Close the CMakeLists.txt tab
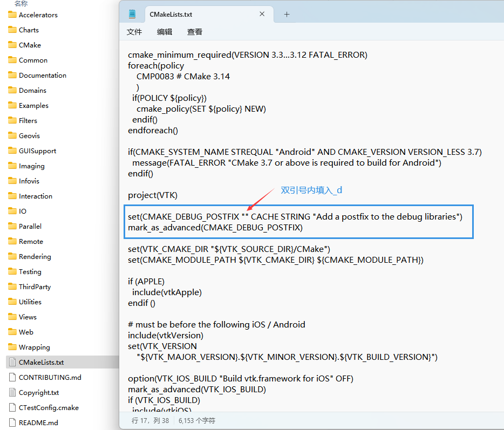Viewport: 504px width, 430px height. (262, 14)
